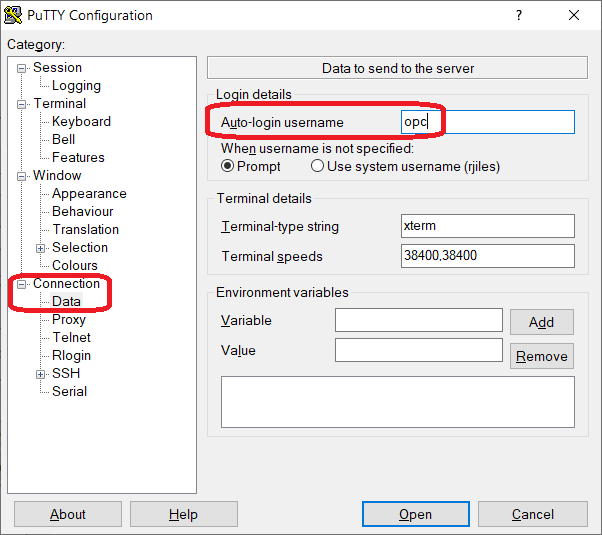Add the environment variable

pos(542,322)
